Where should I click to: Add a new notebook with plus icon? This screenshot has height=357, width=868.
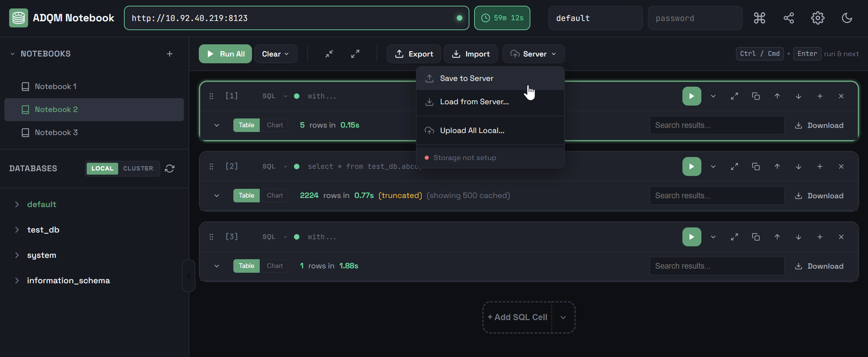[170, 54]
